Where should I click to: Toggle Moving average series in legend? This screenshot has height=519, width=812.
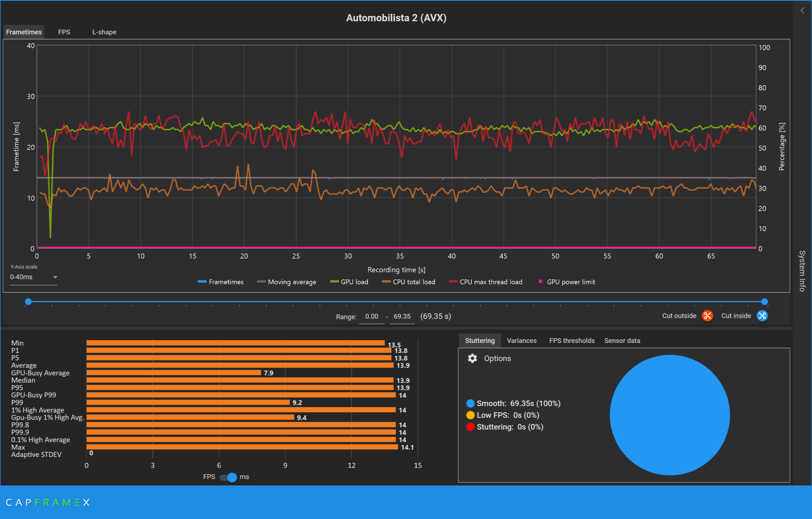coord(286,282)
